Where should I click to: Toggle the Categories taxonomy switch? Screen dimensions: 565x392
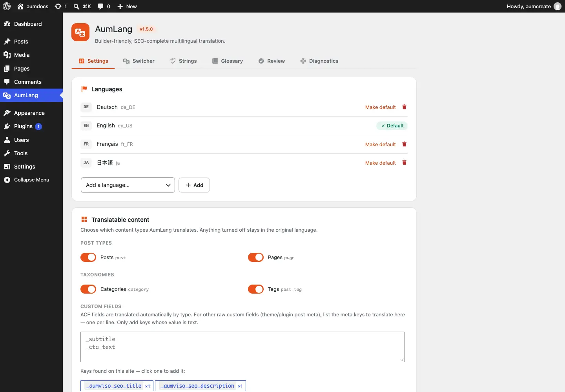(88, 289)
